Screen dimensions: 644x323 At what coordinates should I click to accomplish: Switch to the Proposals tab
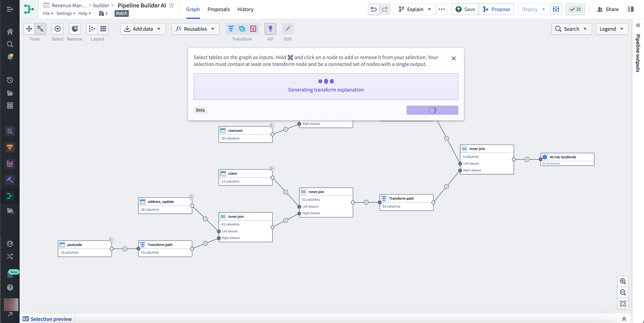[218, 9]
